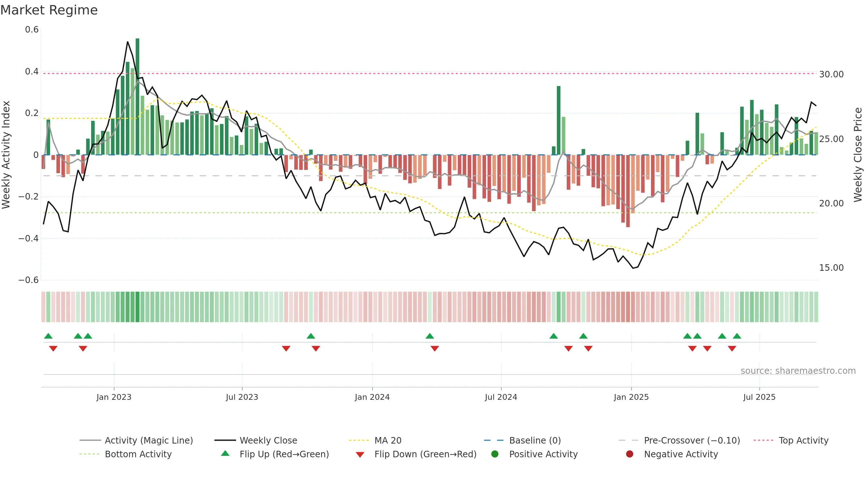The width and height of the screenshot is (868, 488).
Task: Click the 15.00 price axis label
Action: pos(831,267)
